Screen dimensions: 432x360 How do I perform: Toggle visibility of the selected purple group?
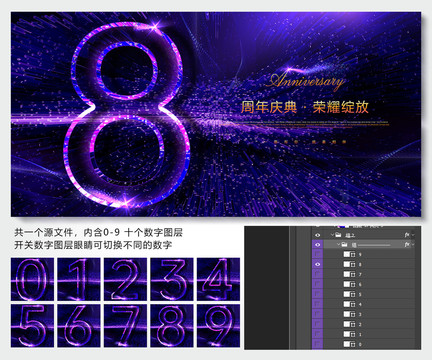318,245
